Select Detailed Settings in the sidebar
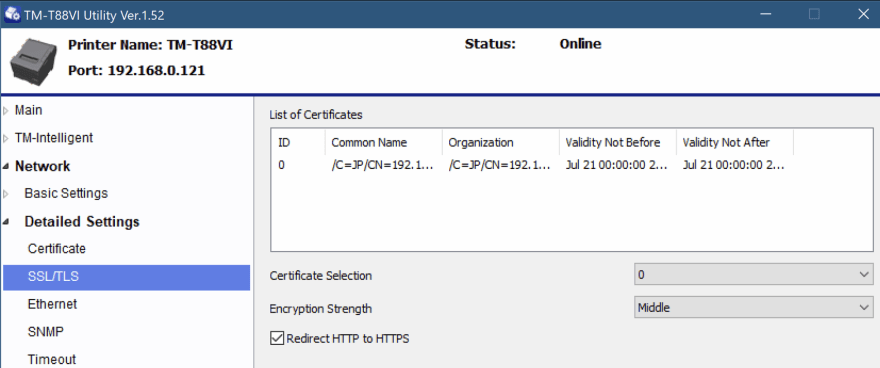 [x=82, y=222]
